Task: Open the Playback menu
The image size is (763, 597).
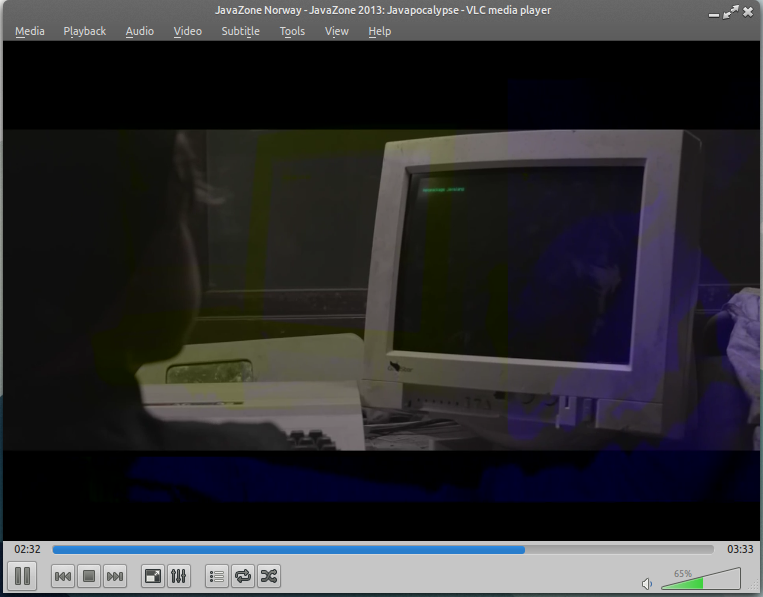Action: click(x=85, y=31)
